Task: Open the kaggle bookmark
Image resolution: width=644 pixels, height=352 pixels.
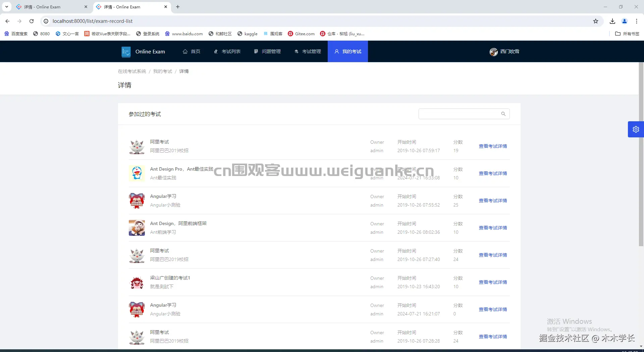Action: tap(248, 34)
